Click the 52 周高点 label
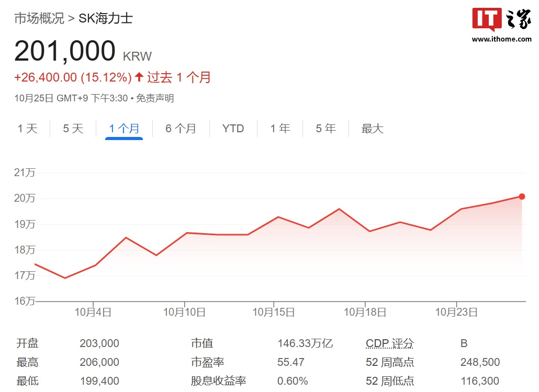The image size is (539, 392). [x=390, y=362]
